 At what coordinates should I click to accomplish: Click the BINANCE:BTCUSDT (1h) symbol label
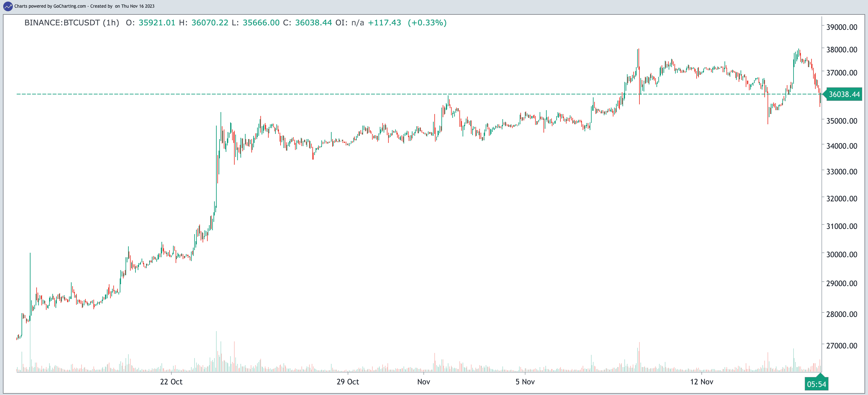click(x=72, y=22)
